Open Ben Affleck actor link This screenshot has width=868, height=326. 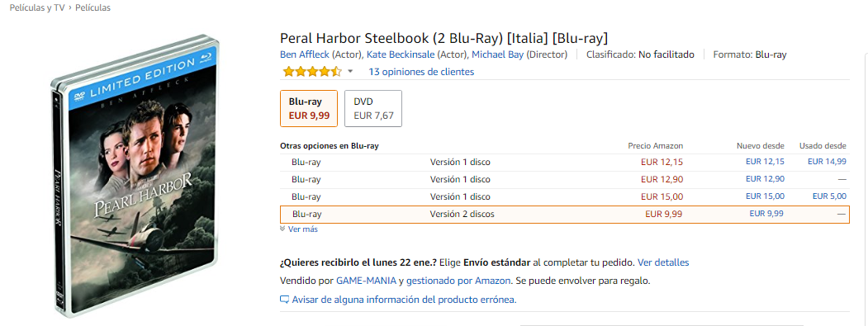pos(305,54)
